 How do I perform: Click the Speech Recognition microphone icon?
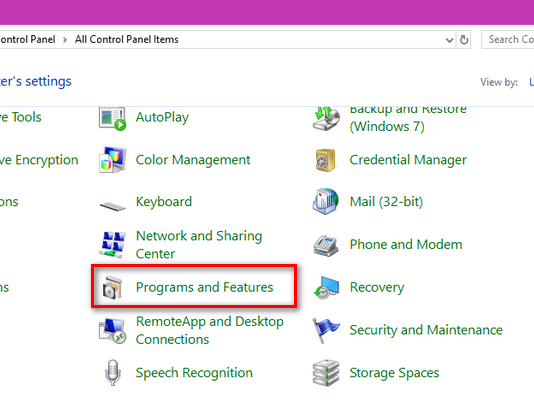(113, 372)
